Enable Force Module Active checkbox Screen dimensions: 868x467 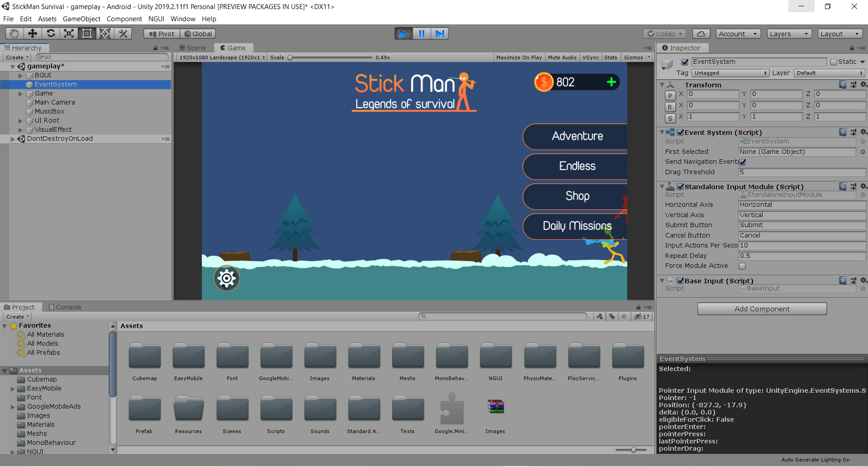pyautogui.click(x=742, y=266)
